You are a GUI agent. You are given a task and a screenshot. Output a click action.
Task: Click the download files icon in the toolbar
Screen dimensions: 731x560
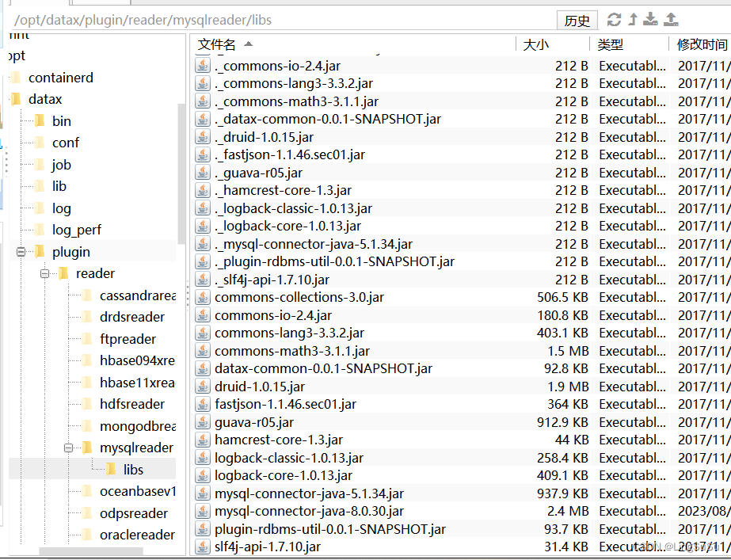pos(652,21)
